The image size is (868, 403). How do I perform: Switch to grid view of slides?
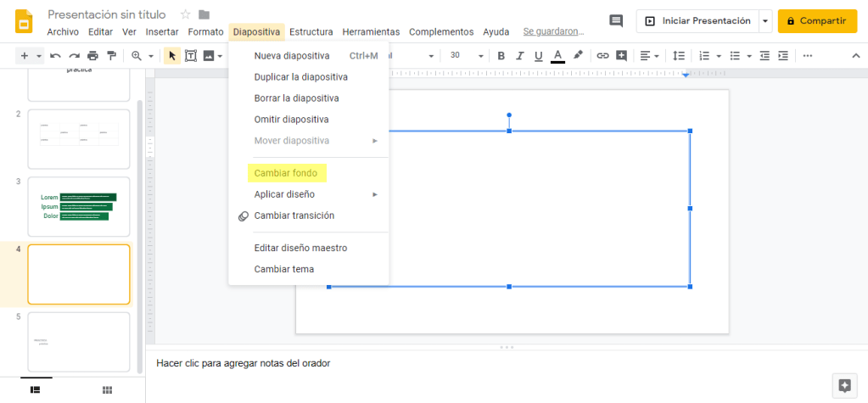[x=107, y=389]
